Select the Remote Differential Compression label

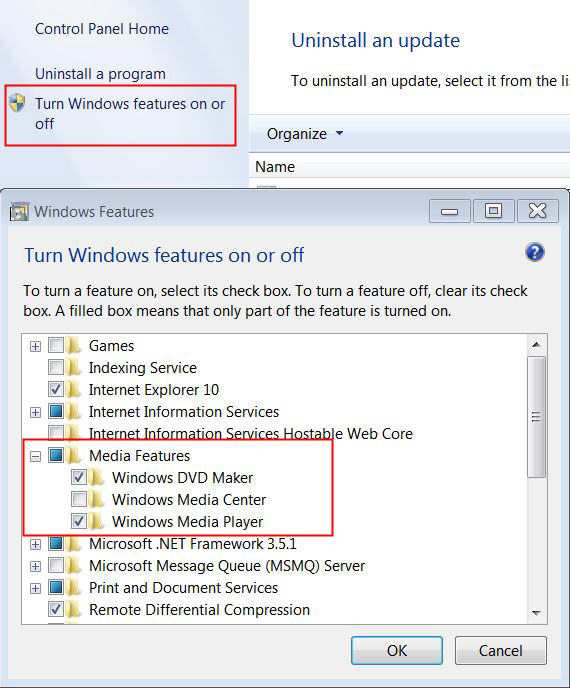[x=200, y=610]
